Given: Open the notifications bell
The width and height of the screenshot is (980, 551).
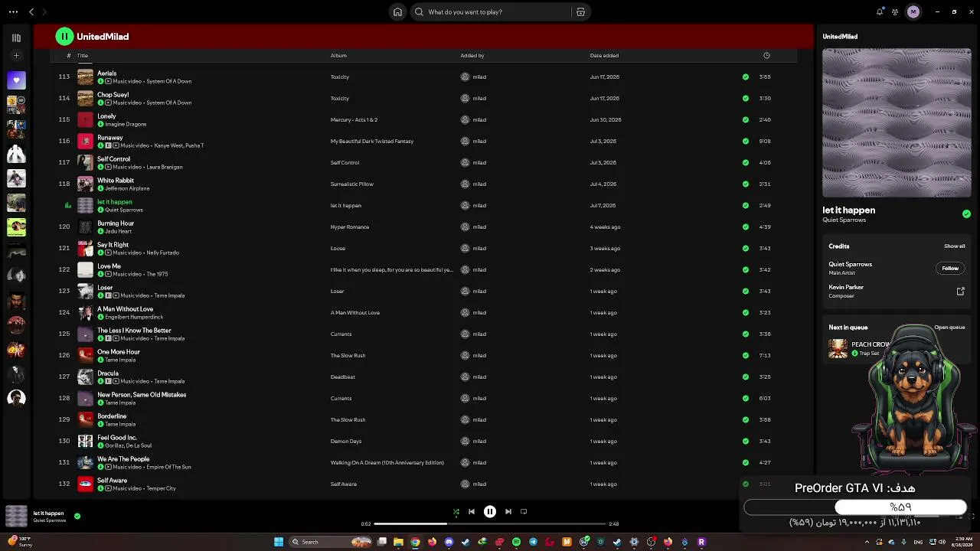Looking at the screenshot, I should [x=880, y=11].
